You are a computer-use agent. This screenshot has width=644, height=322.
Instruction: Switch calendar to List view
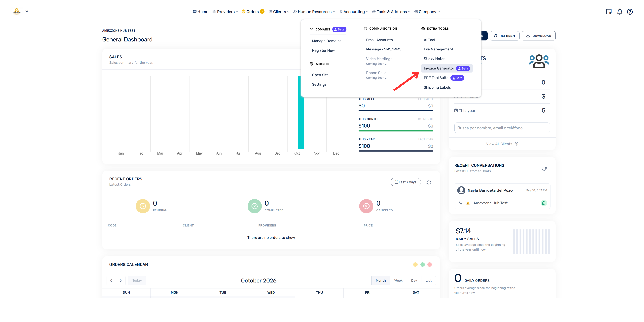tap(428, 281)
